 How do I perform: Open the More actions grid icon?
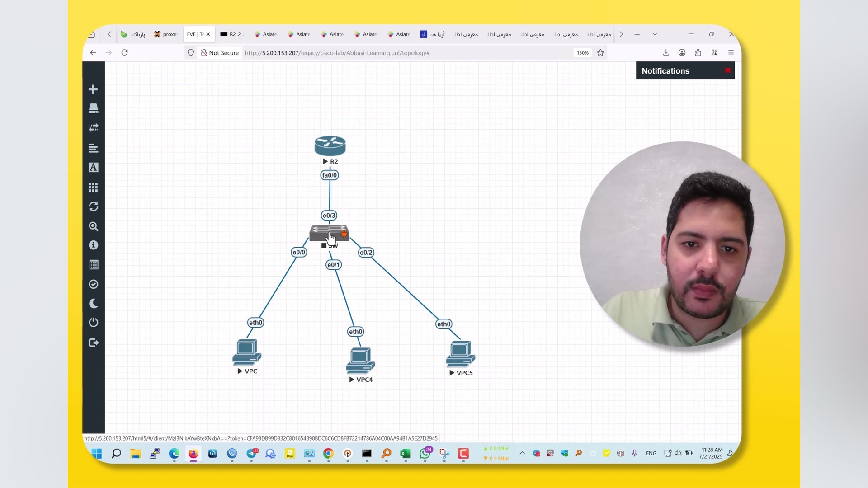(x=93, y=187)
